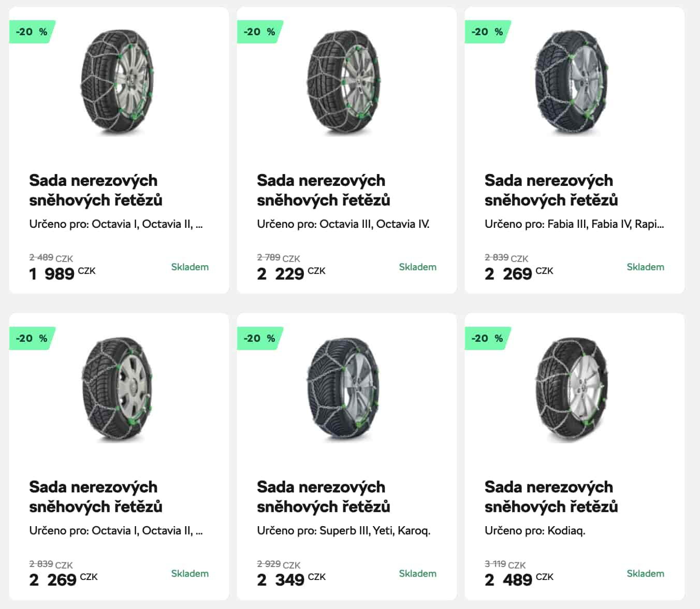Open the product image priced 2 229 CZK
700x609 pixels.
point(344,83)
